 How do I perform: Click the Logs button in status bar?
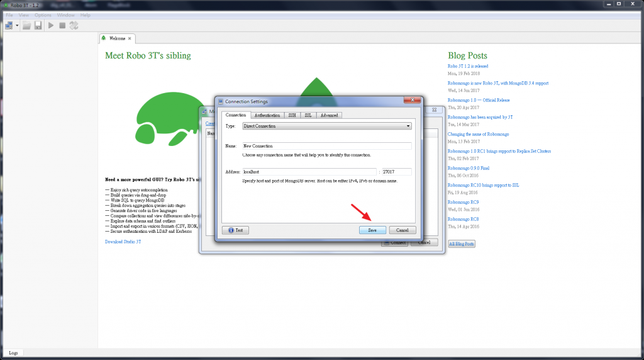(x=14, y=353)
